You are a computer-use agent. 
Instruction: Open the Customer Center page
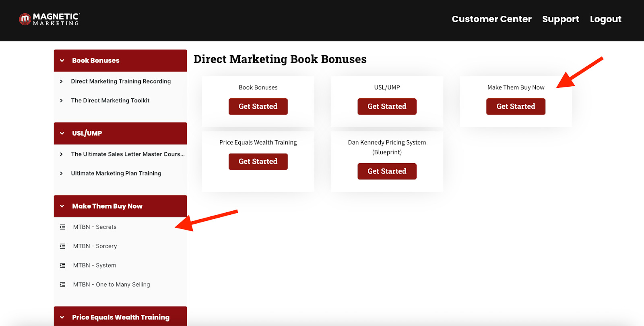(x=491, y=19)
